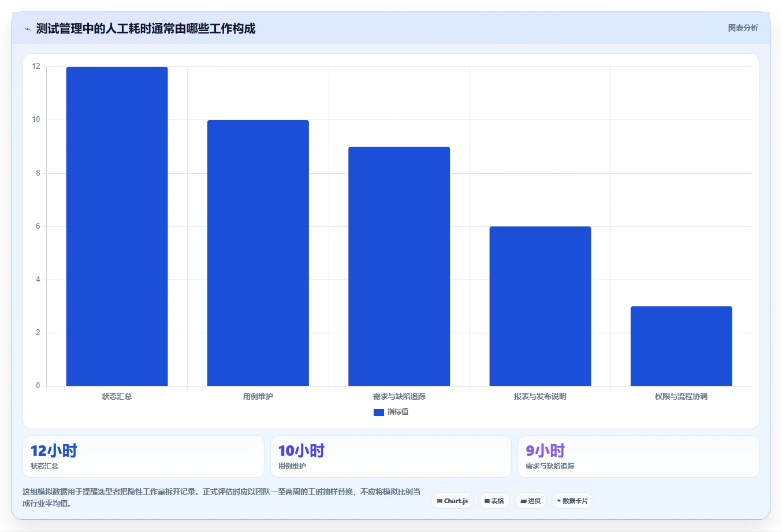Click the y-axis value 0
Image resolution: width=782 pixels, height=532 pixels.
click(38, 386)
